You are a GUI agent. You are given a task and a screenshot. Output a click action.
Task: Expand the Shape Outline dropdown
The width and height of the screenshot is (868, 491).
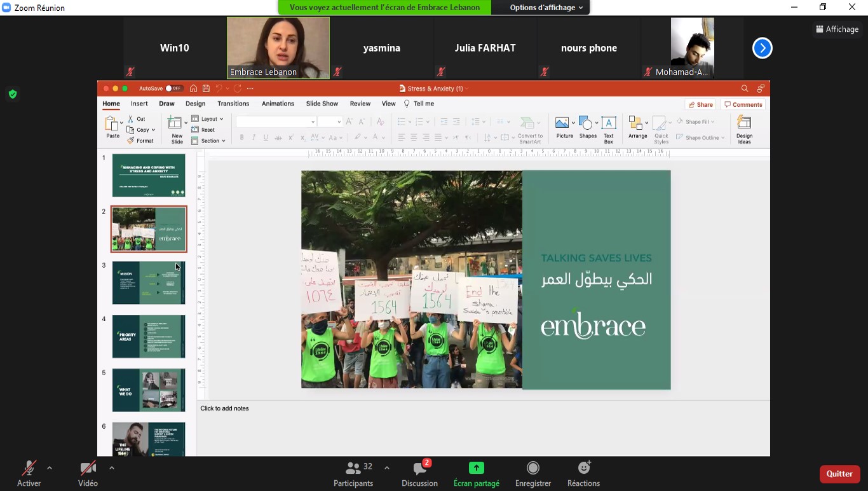pos(723,137)
